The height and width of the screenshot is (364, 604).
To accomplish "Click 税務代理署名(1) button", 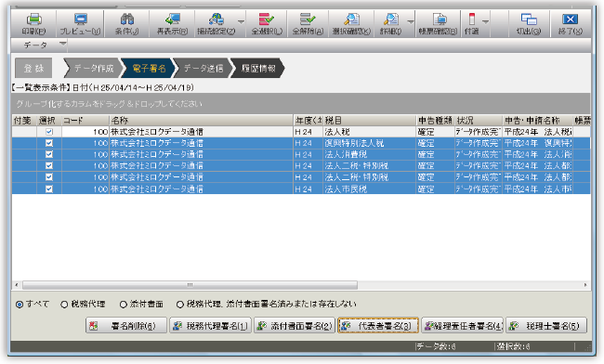I will pos(211,326).
